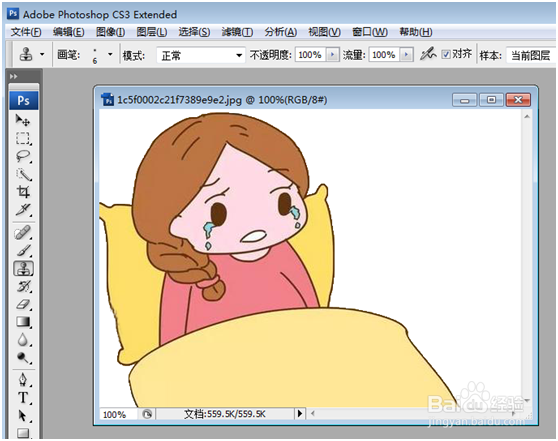Select the Blur tool
This screenshot has height=441, width=558.
(23, 340)
